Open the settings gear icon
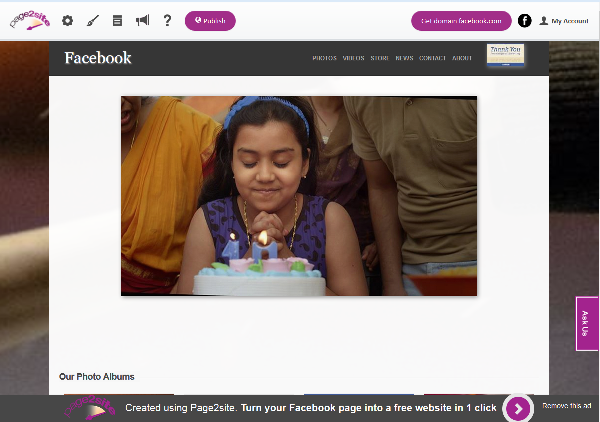 click(67, 21)
